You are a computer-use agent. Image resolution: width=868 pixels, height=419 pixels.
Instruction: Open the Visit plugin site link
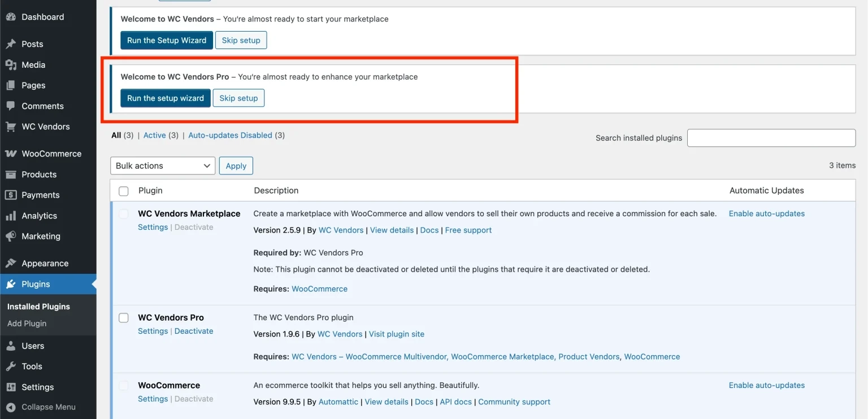(397, 334)
